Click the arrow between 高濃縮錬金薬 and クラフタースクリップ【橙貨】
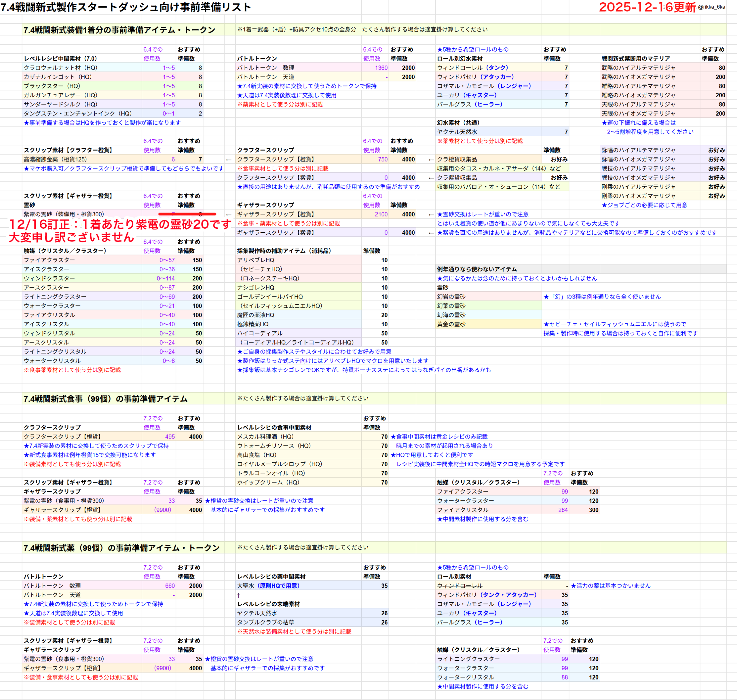Screen dimensions: 737x700 229,160
